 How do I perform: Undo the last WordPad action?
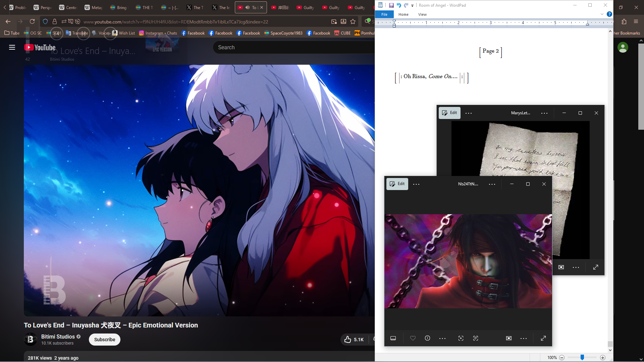point(398,5)
